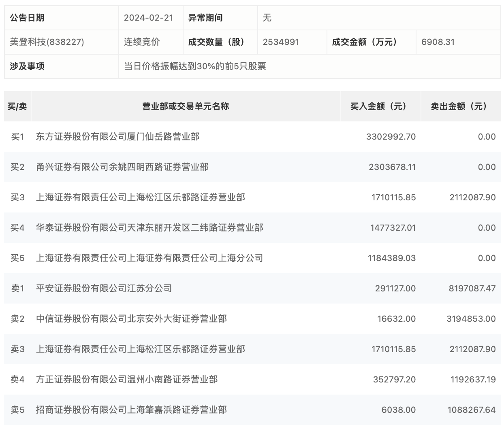Select sell amount 8197087.47
Image resolution: width=504 pixels, height=429 pixels.
pos(472,289)
